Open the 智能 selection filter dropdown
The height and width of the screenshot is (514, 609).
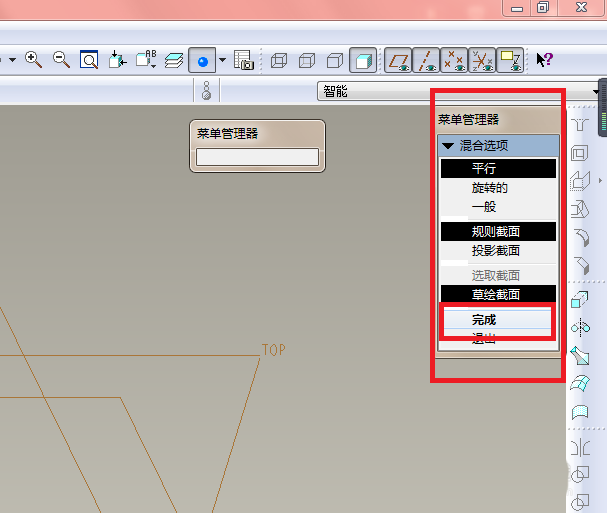[596, 92]
